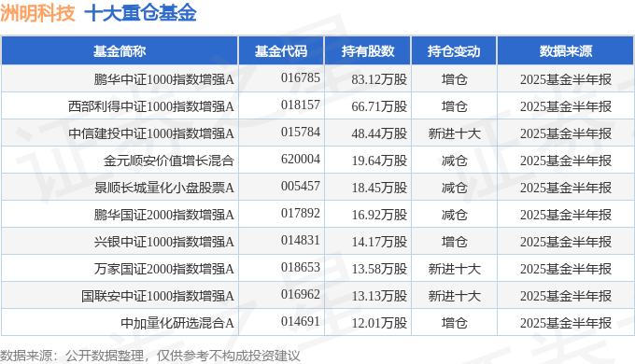
Task: Click 2025基金半年报 in 鹏华中证1000 row
Action: coord(566,79)
